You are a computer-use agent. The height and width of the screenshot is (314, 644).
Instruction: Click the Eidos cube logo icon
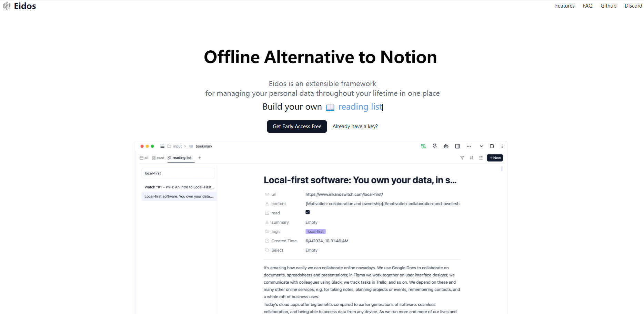click(x=7, y=6)
